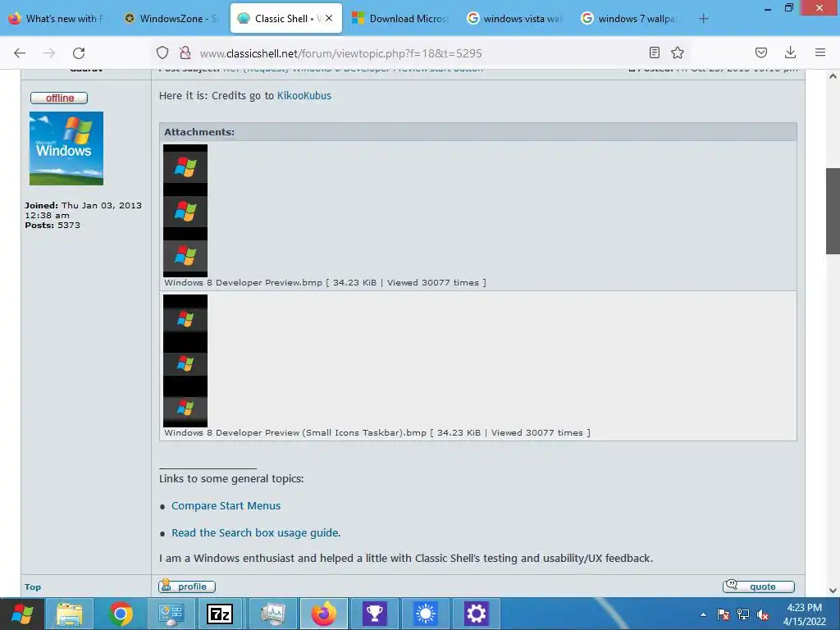Click the profile button
The image size is (840, 630).
187,587
